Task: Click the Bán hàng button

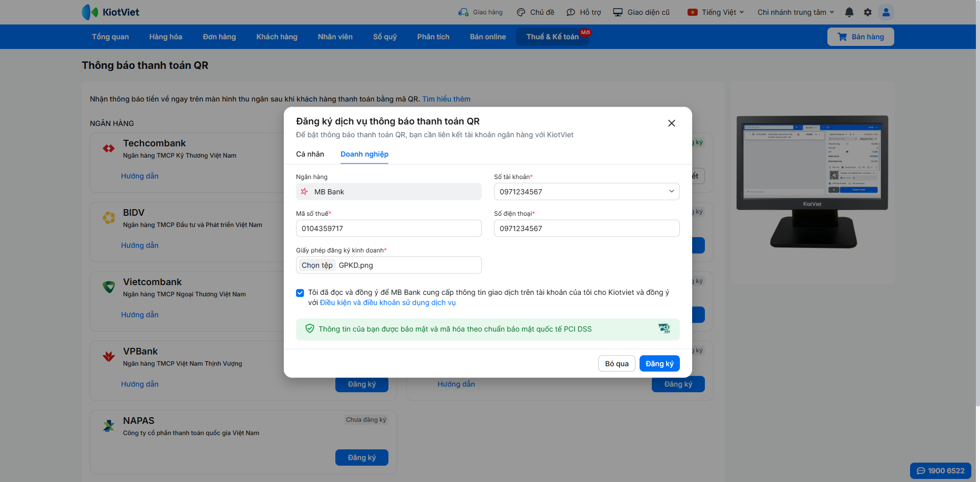Action: (861, 37)
